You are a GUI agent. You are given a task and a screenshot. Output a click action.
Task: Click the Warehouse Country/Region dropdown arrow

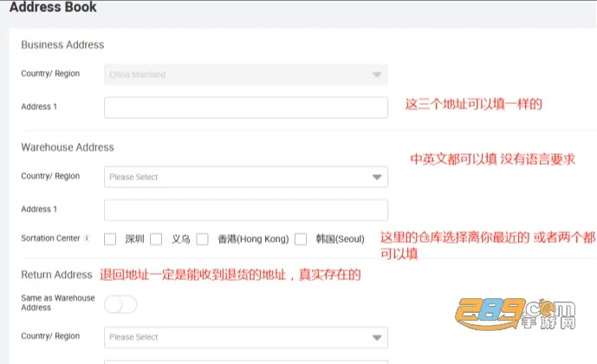click(x=377, y=177)
